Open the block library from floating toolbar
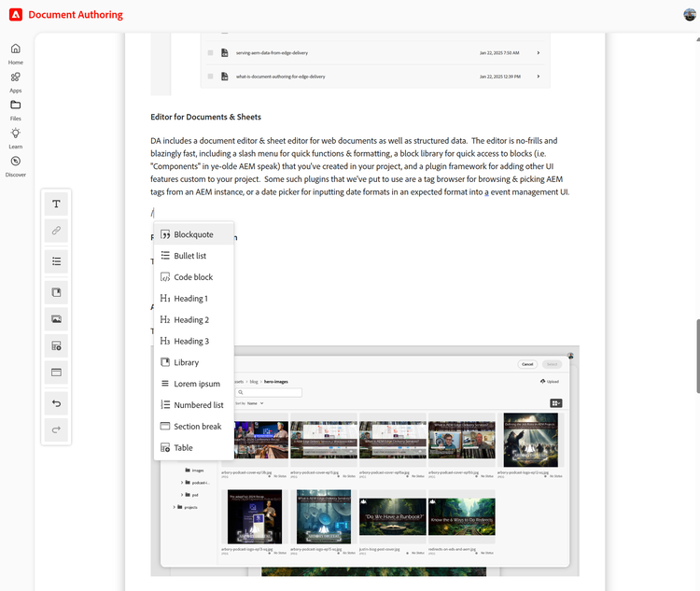700x591 pixels. click(x=56, y=293)
